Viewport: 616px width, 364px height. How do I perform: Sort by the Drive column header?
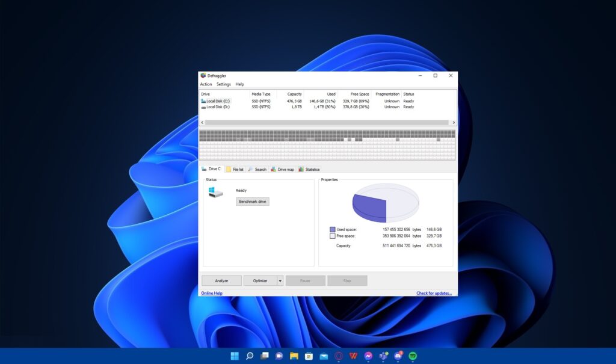[224, 94]
